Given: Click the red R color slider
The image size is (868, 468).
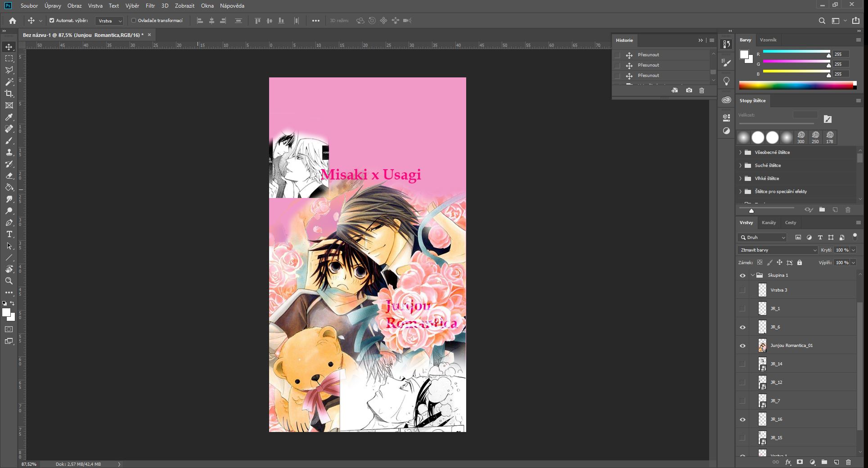Looking at the screenshot, I should tap(796, 54).
